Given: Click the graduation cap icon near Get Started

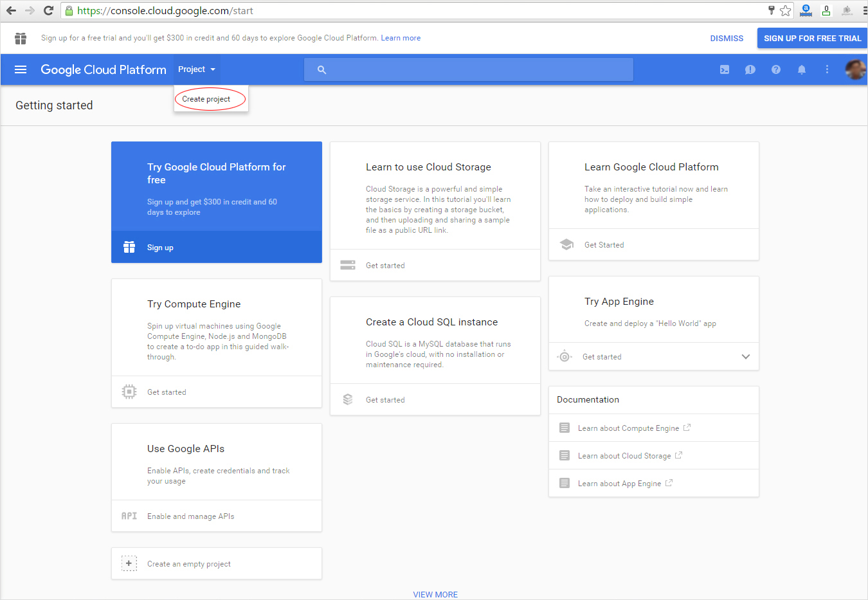Looking at the screenshot, I should click(566, 244).
